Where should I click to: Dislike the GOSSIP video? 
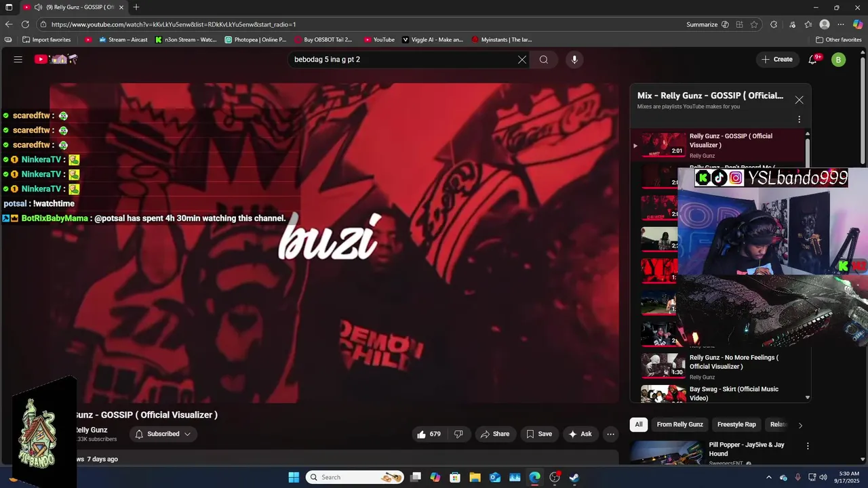tap(458, 434)
